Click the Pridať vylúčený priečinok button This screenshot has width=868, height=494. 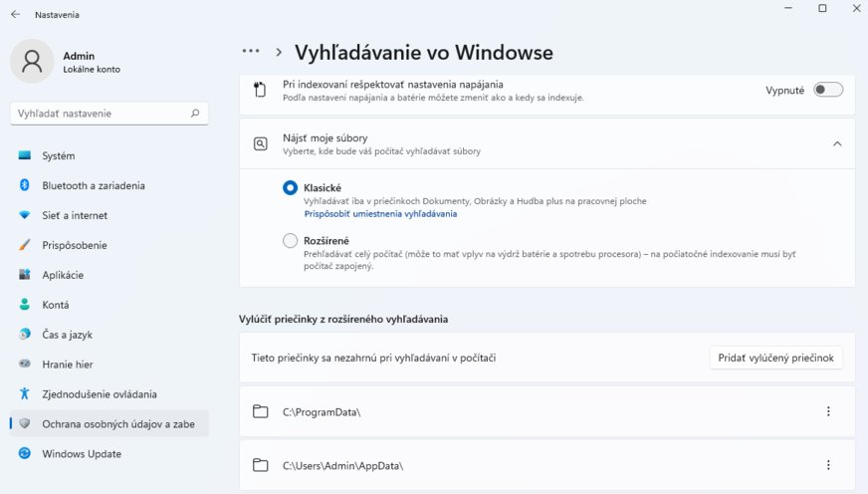tap(775, 358)
